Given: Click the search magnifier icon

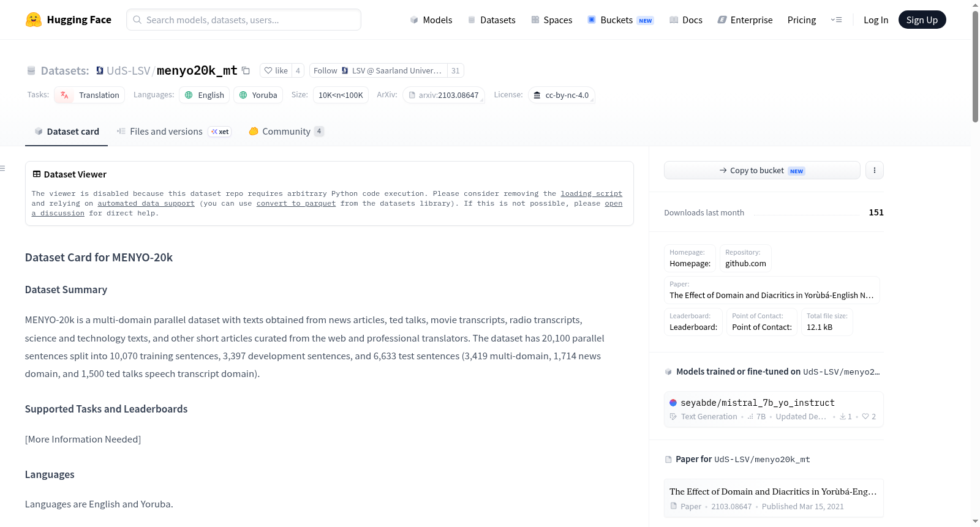Looking at the screenshot, I should pos(137,20).
